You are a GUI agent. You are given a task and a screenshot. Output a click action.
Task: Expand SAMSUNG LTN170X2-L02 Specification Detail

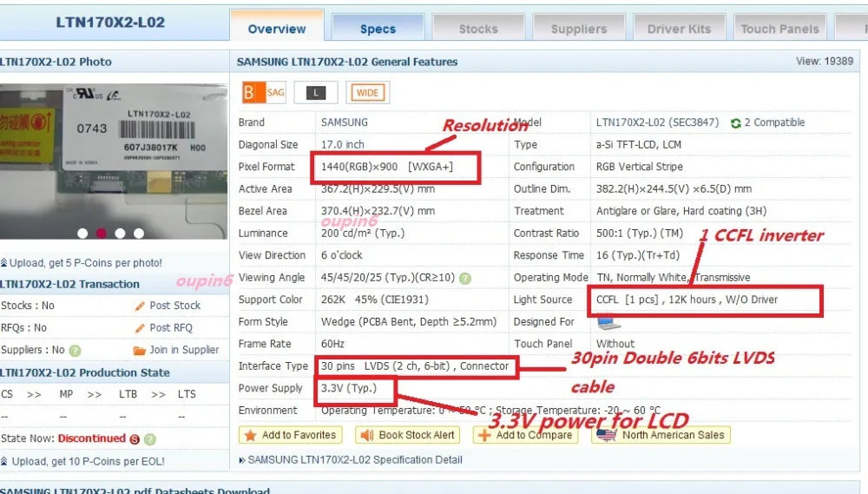354,459
